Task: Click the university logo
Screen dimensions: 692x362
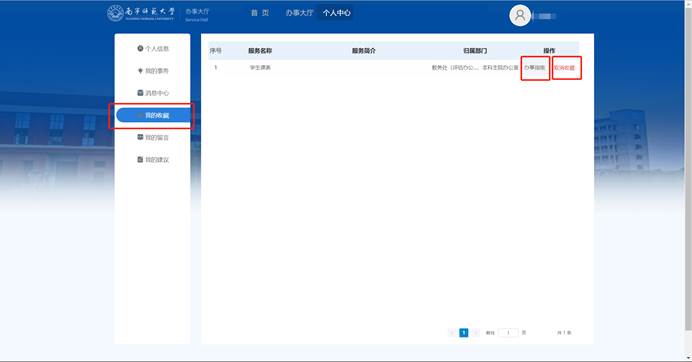Action: coord(141,13)
